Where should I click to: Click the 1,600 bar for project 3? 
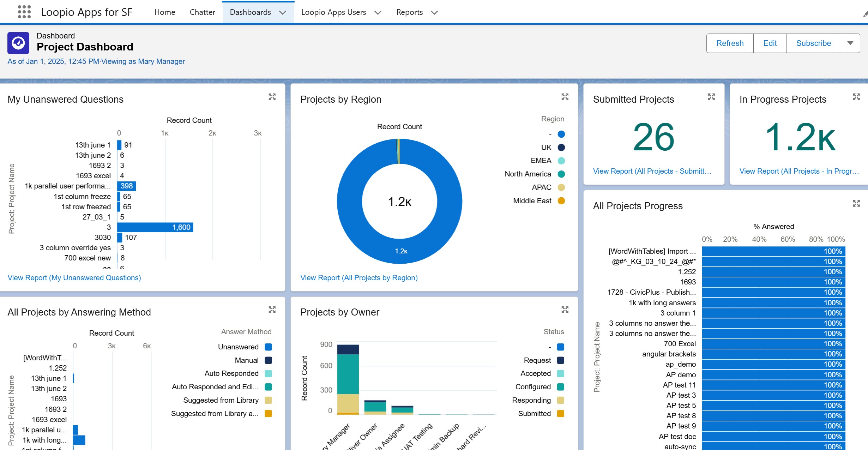click(155, 227)
